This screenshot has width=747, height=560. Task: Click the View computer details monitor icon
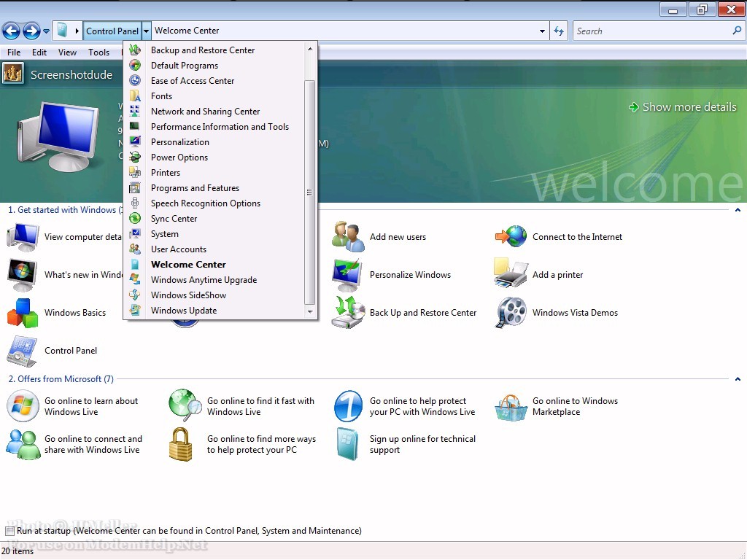[x=23, y=237]
